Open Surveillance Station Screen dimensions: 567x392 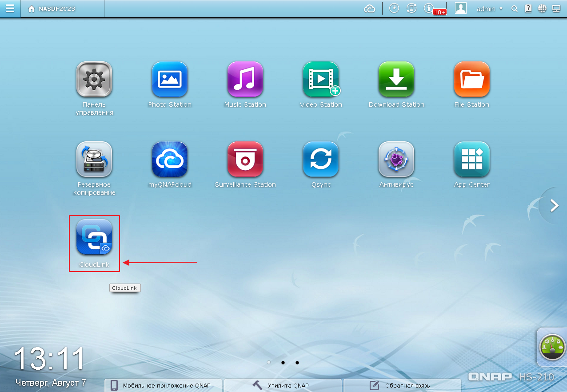click(x=245, y=159)
